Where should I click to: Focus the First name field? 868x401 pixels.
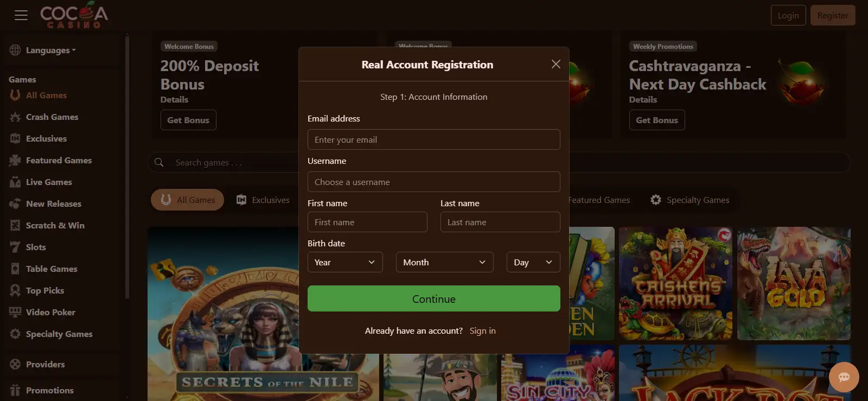tap(367, 222)
